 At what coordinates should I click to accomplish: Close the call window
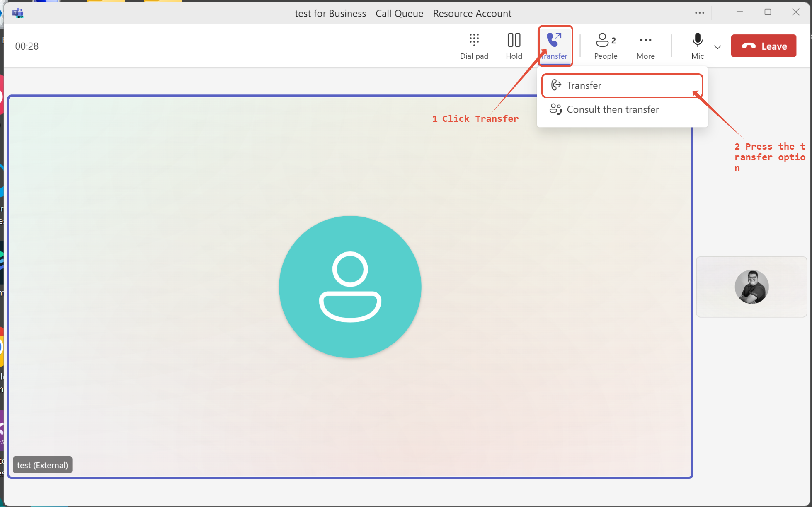[795, 12]
